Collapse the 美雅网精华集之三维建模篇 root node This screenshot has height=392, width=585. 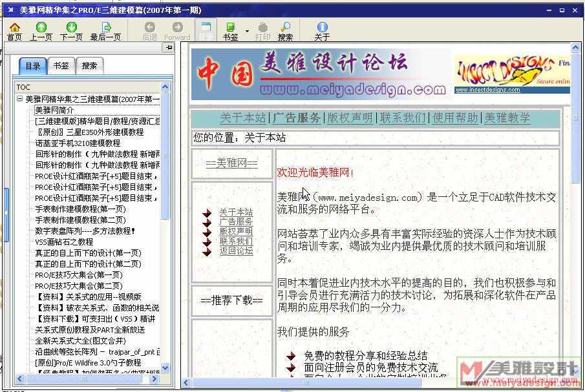[x=19, y=99]
